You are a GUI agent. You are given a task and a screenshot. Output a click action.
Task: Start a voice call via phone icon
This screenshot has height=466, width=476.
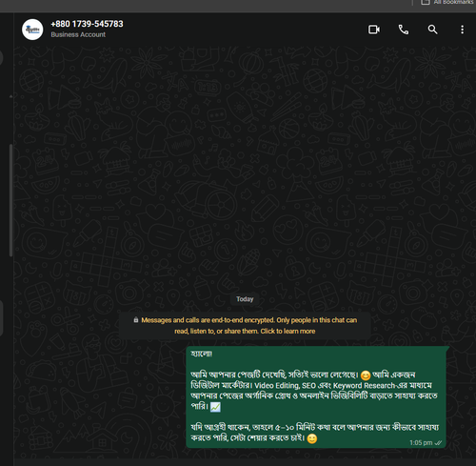[x=404, y=30]
